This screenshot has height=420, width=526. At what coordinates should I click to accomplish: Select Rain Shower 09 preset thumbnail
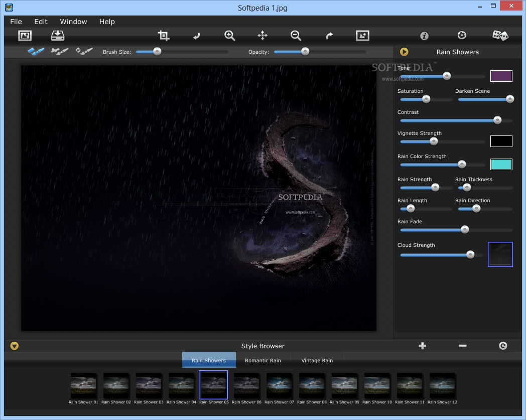[x=344, y=385]
